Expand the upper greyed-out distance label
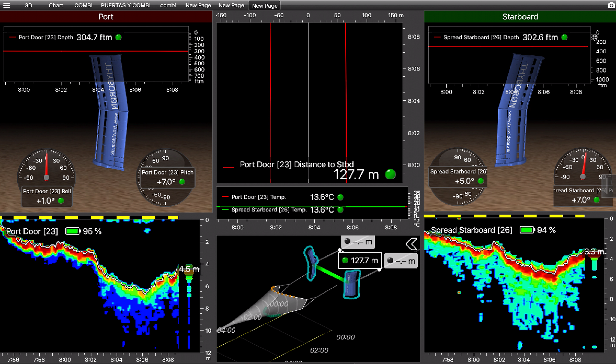Image resolution: width=616 pixels, height=364 pixels. coord(358,242)
